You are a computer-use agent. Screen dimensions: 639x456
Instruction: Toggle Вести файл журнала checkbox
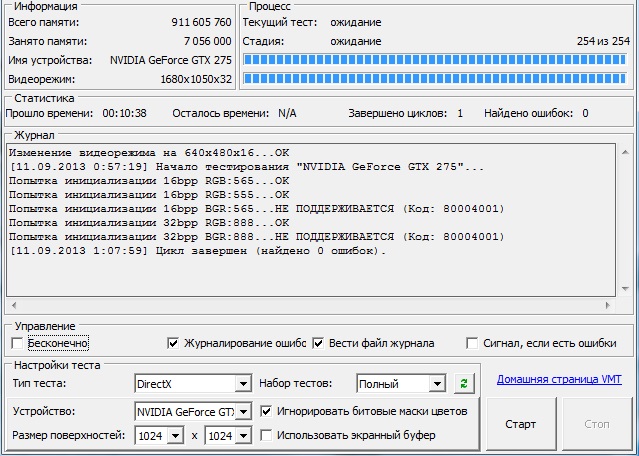tap(318, 343)
